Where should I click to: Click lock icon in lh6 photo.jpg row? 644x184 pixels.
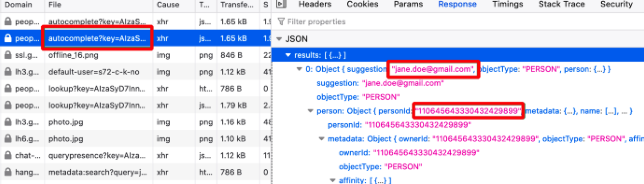[x=7, y=139]
